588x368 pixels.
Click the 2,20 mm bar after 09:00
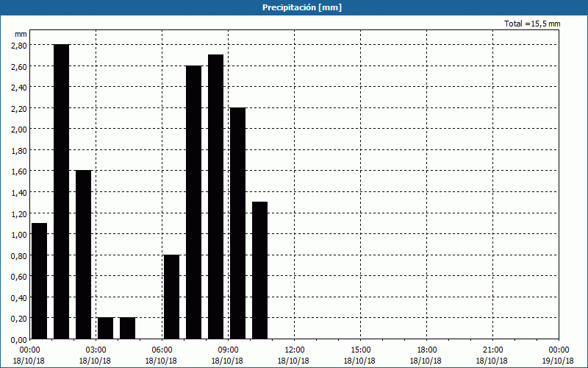(x=237, y=223)
